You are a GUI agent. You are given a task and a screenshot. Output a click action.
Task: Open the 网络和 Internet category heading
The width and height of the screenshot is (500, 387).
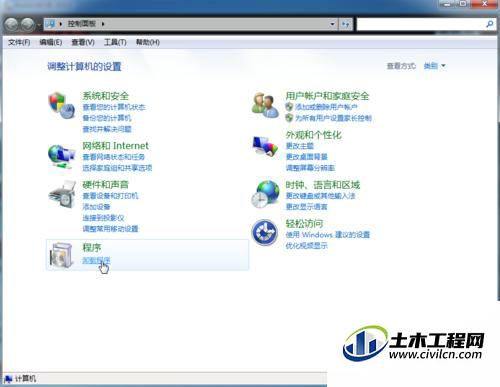[x=115, y=146]
